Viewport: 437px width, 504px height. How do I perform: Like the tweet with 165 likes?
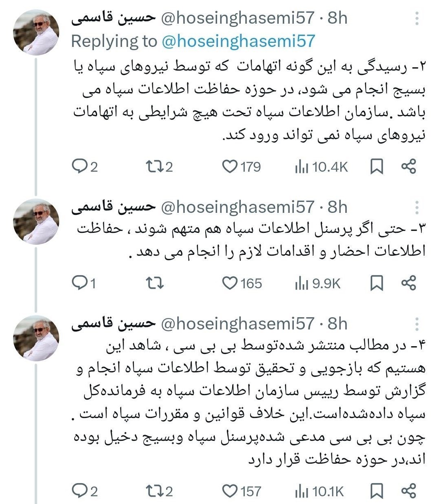point(230,283)
